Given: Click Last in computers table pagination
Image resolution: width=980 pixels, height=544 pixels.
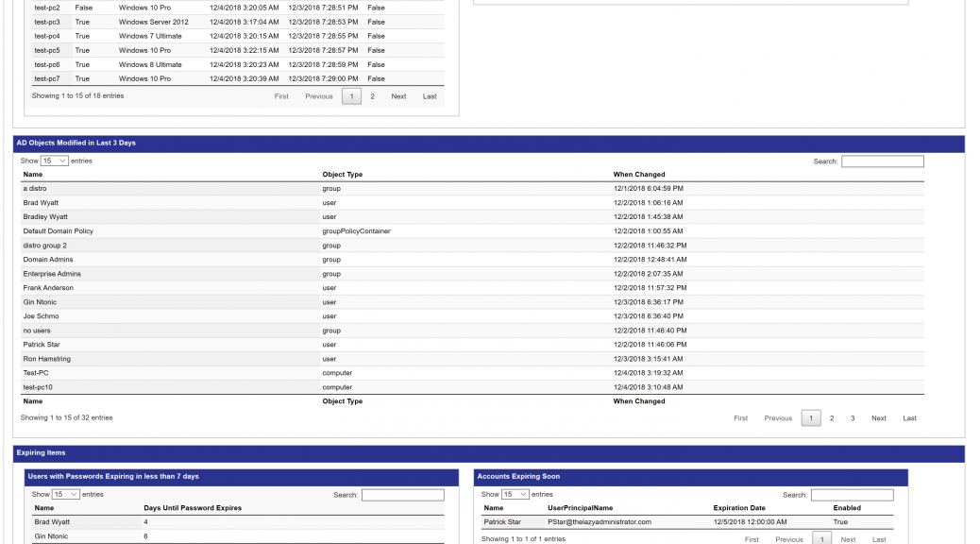Looking at the screenshot, I should [430, 96].
